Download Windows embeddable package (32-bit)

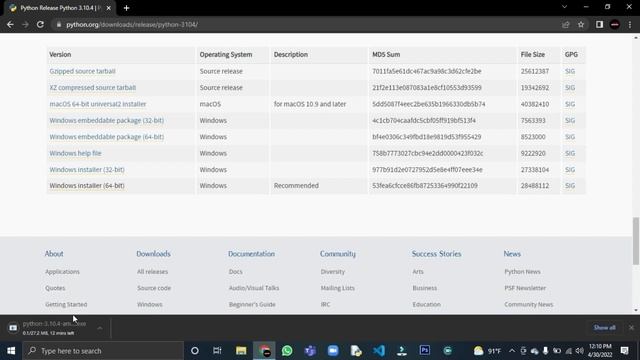(107, 120)
